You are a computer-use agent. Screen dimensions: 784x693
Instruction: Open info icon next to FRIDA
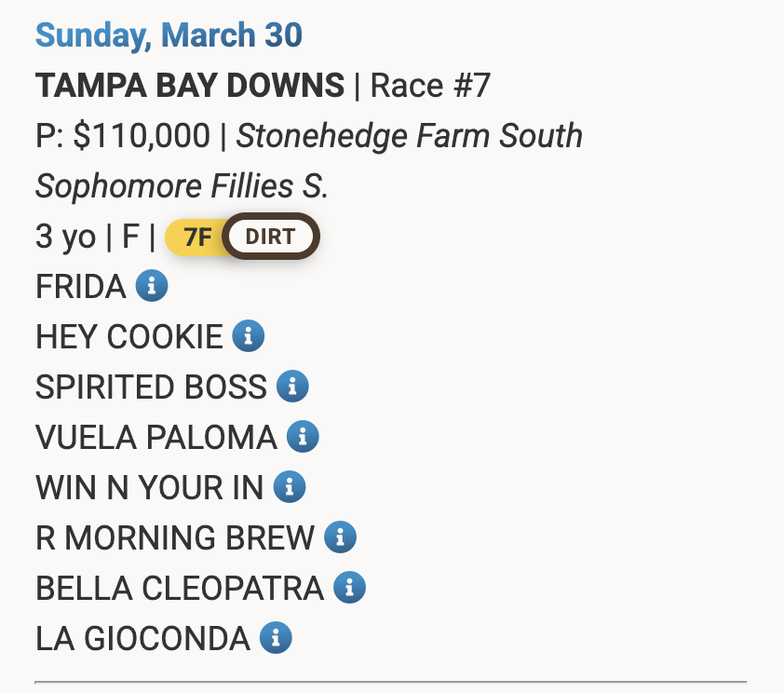(152, 286)
